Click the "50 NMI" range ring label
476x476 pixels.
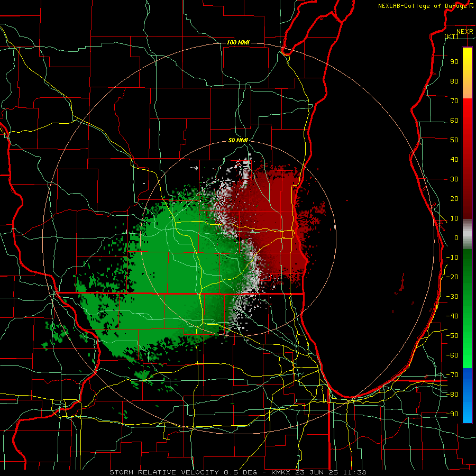(238, 140)
